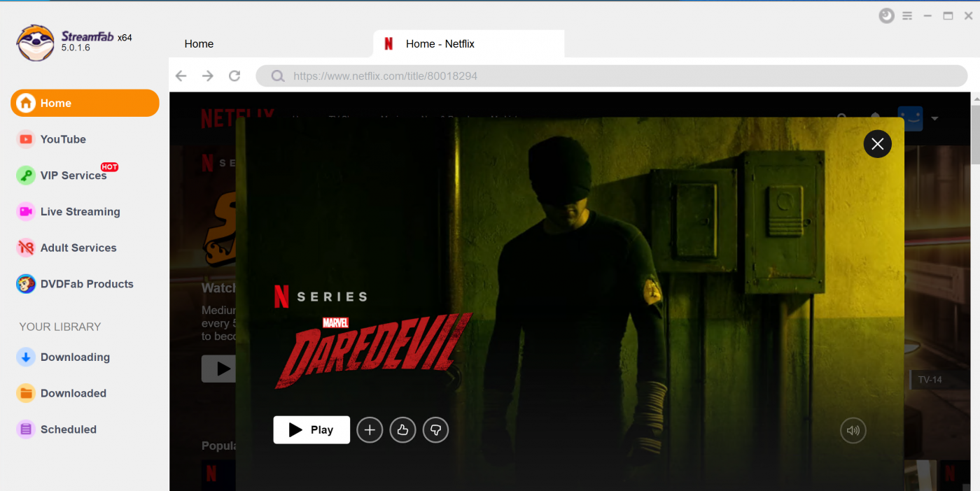Click the blue arrow Downloading icon
980x491 pixels.
click(x=26, y=357)
